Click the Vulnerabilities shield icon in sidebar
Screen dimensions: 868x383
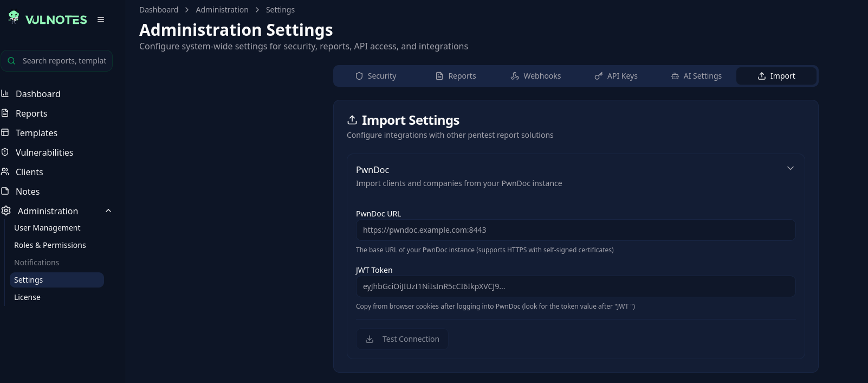tap(5, 152)
